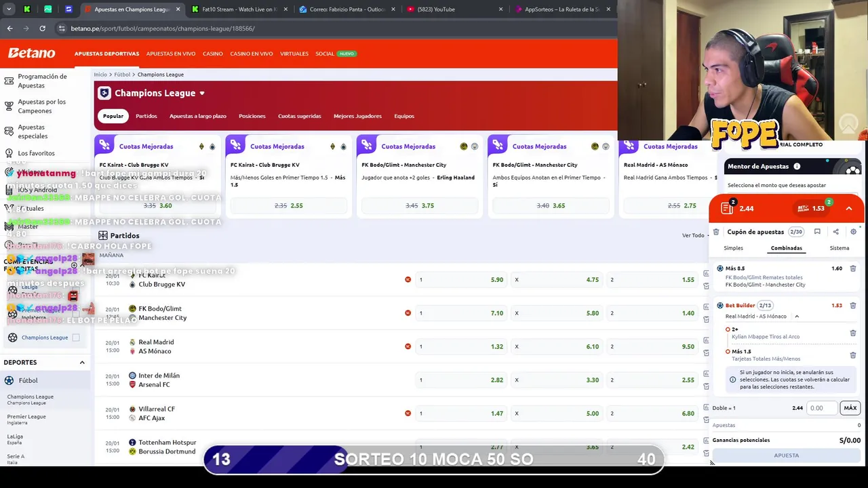
Task: Open the Virtuales menu item
Action: 294,54
